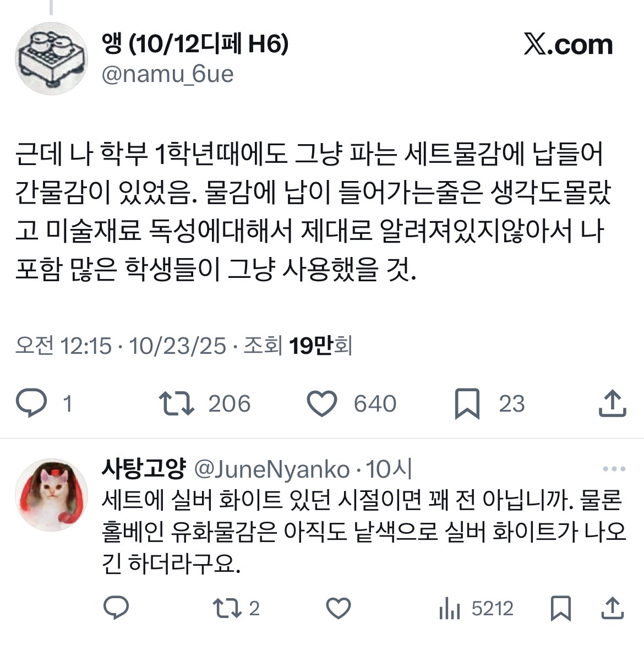Open the three-dot more menu on reply
Image resolution: width=644 pixels, height=651 pixels.
(614, 469)
